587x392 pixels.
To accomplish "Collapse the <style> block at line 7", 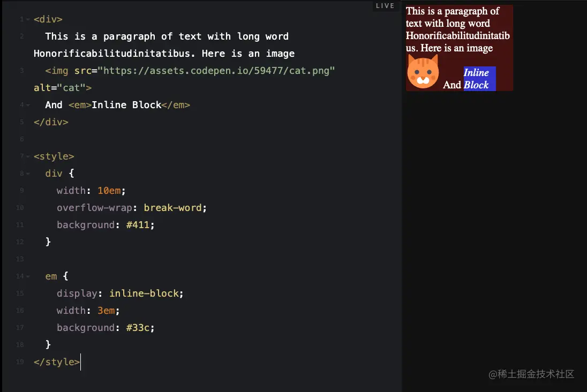I will coord(28,156).
